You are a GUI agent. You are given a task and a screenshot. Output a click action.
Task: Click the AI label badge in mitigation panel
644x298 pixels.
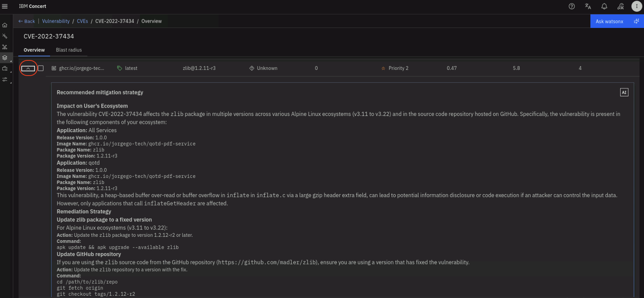pyautogui.click(x=624, y=92)
